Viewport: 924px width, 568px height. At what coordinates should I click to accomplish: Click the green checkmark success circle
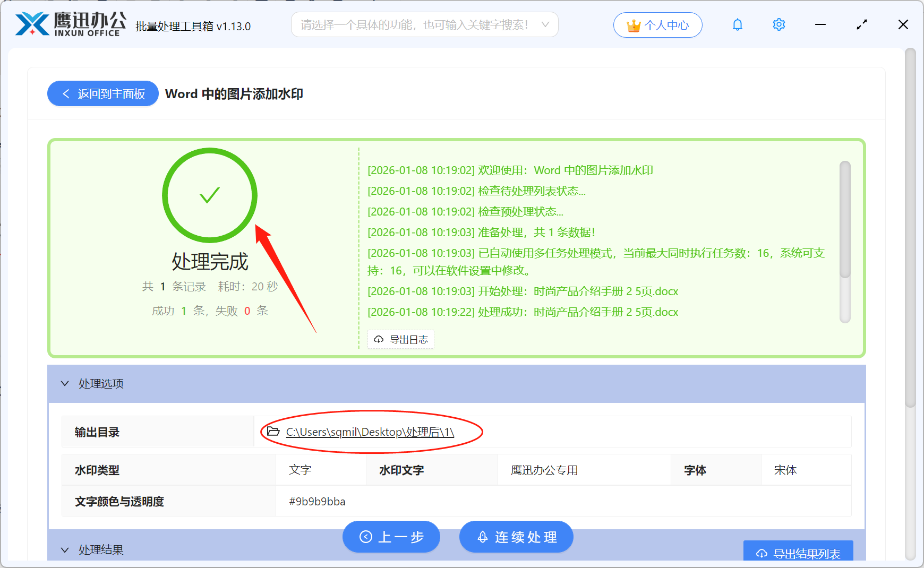(x=209, y=195)
